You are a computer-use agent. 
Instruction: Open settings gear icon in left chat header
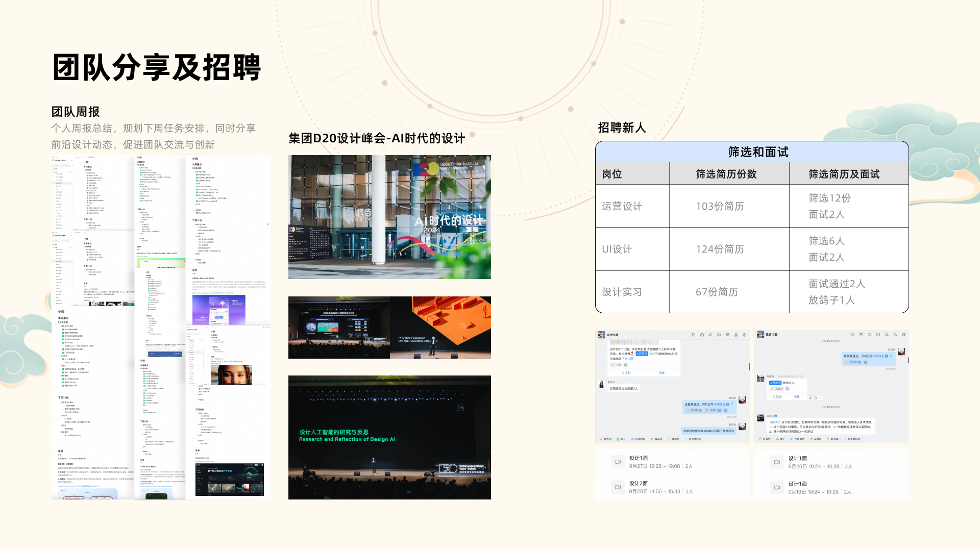tap(745, 335)
